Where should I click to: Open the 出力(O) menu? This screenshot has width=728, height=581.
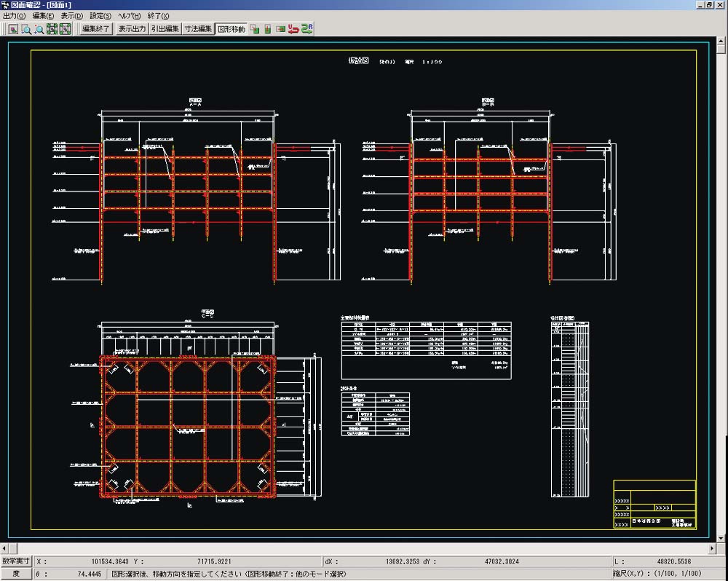coord(14,15)
